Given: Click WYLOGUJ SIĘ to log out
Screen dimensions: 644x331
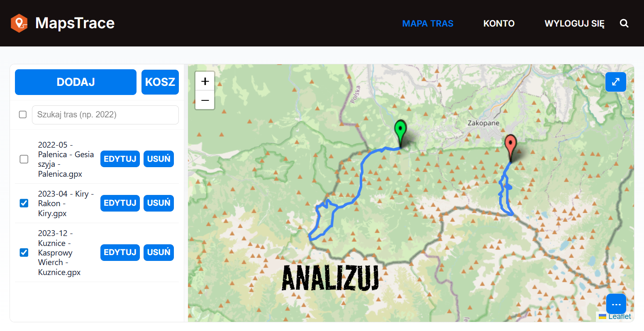Looking at the screenshot, I should tap(574, 24).
